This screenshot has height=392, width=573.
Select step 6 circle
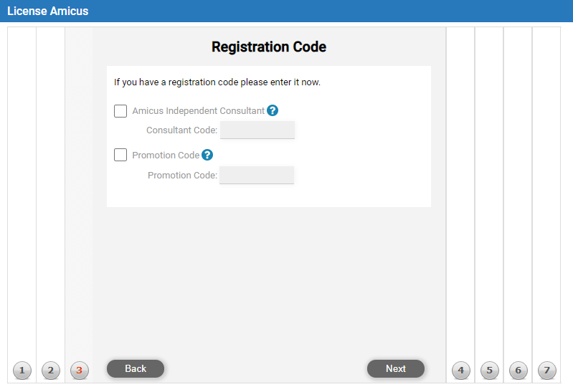518,370
